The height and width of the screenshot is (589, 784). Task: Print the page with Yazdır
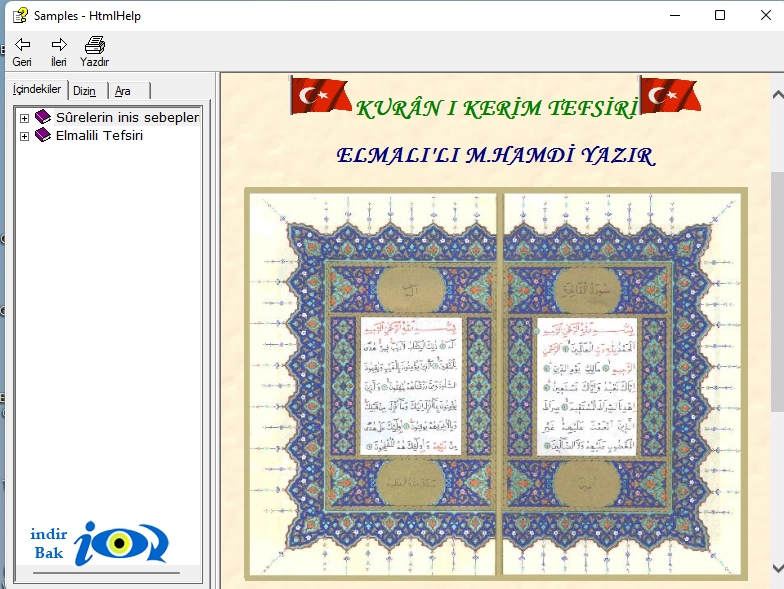click(94, 52)
